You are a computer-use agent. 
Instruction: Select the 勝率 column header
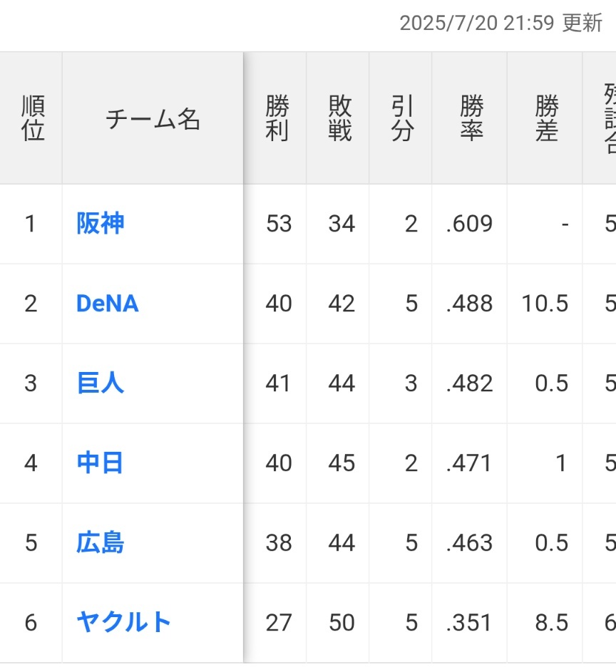coord(471,118)
